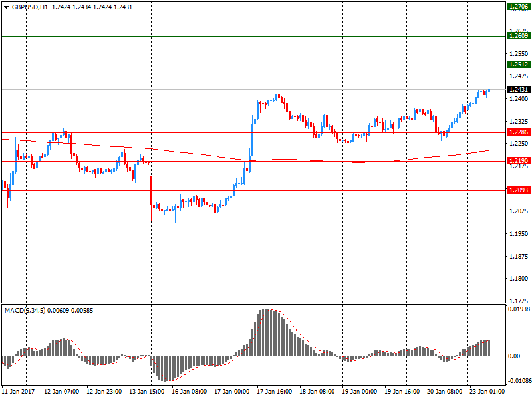Select the 1.2609 green level label
The width and height of the screenshot is (532, 399).
[519, 36]
